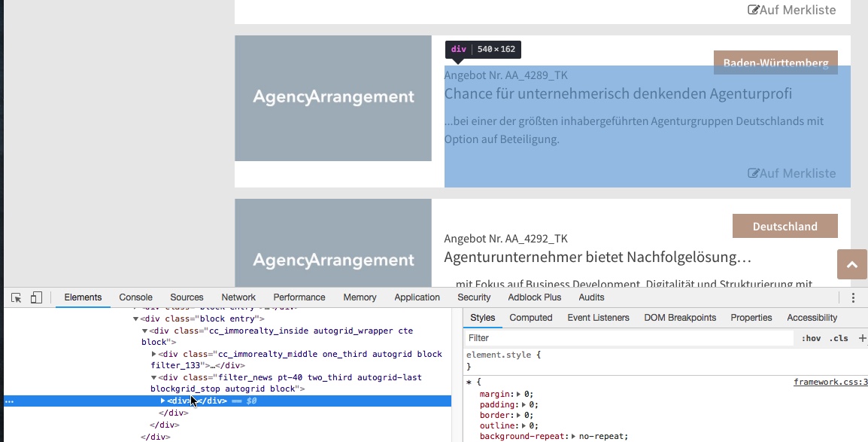This screenshot has width=868, height=442.
Task: Toggle the :hov element state panel
Action: click(x=811, y=338)
